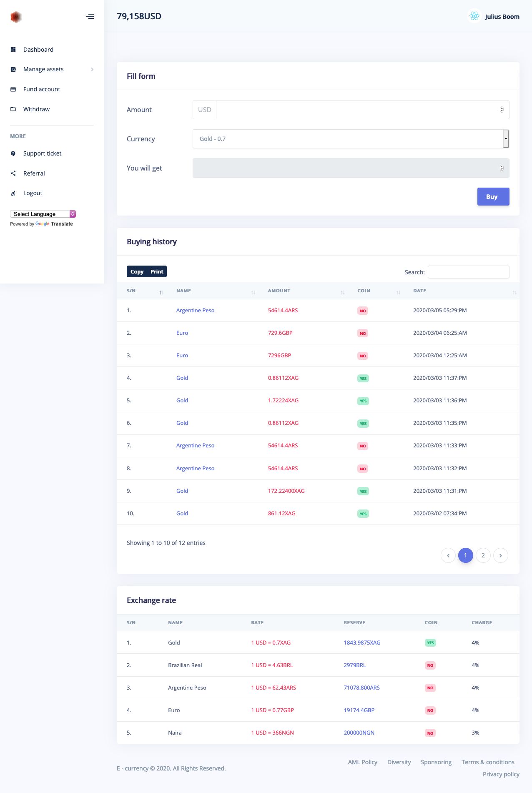This screenshot has width=532, height=793.
Task: Select page 1 pagination button
Action: (x=466, y=555)
